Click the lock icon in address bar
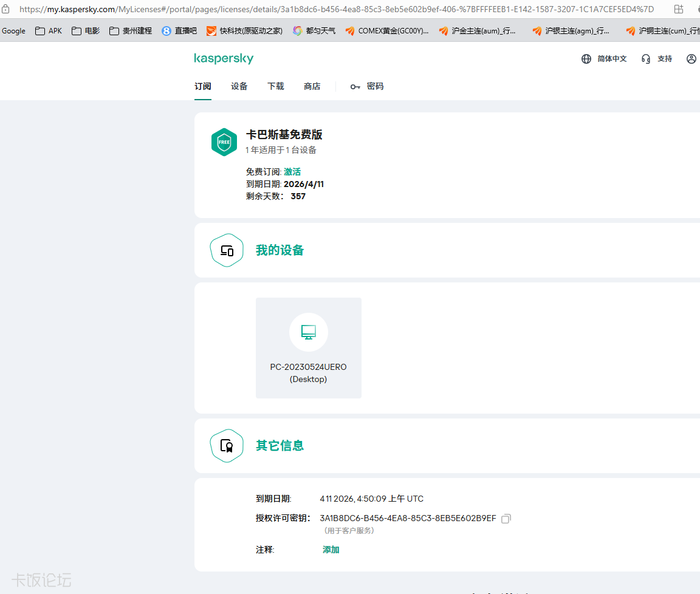 (x=5, y=9)
